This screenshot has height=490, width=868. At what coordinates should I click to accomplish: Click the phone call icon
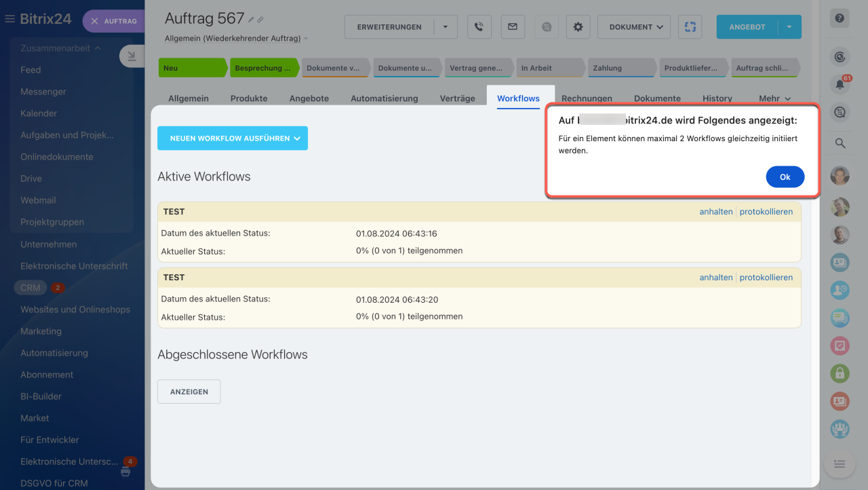point(479,27)
